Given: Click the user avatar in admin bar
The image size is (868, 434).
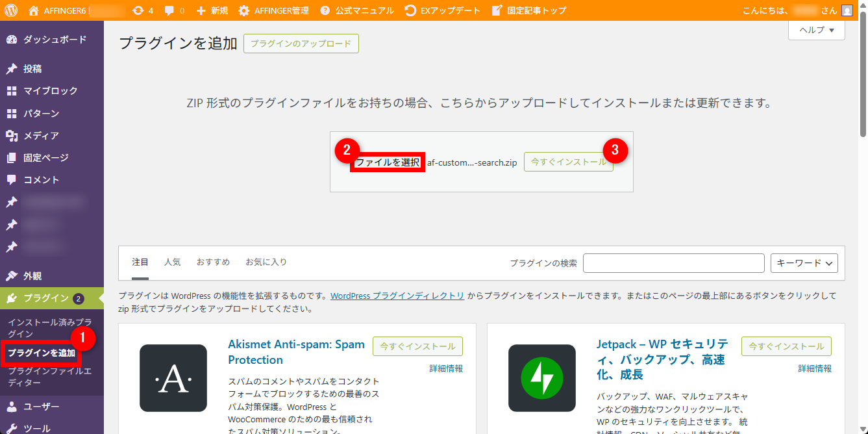Looking at the screenshot, I should pos(847,10).
